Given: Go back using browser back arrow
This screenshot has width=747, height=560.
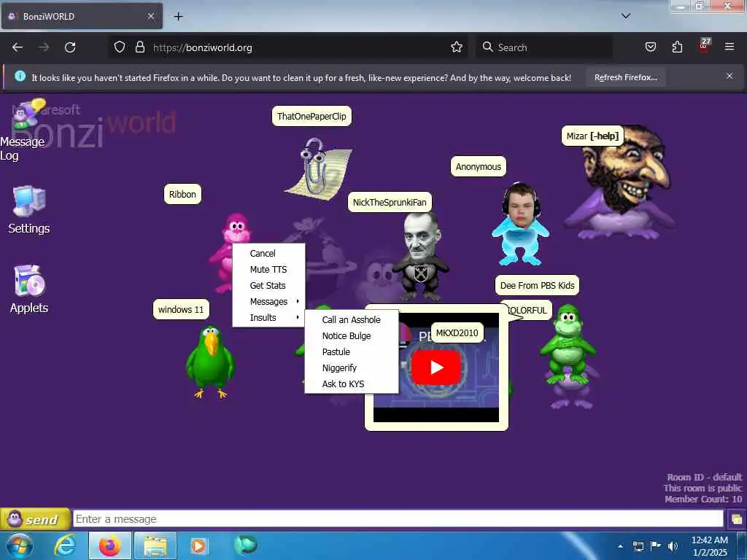Looking at the screenshot, I should (x=18, y=47).
